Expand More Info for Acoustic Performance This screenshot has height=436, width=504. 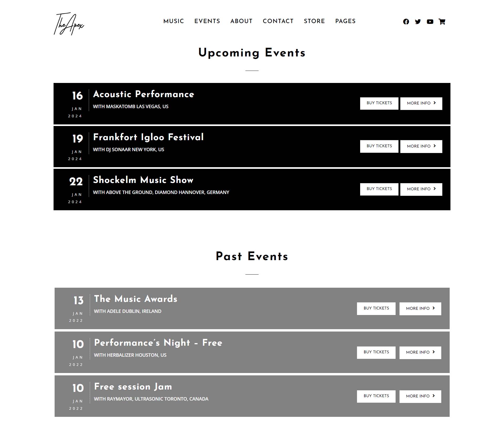click(421, 103)
